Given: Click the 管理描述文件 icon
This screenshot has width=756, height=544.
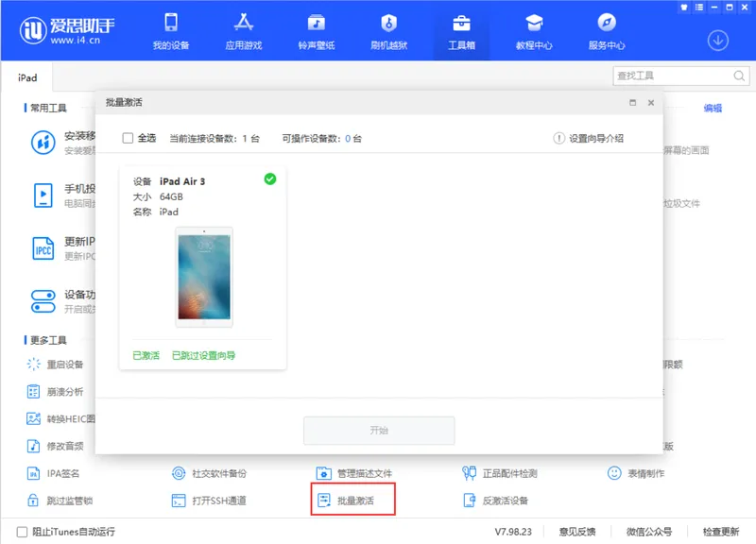Looking at the screenshot, I should coord(323,473).
